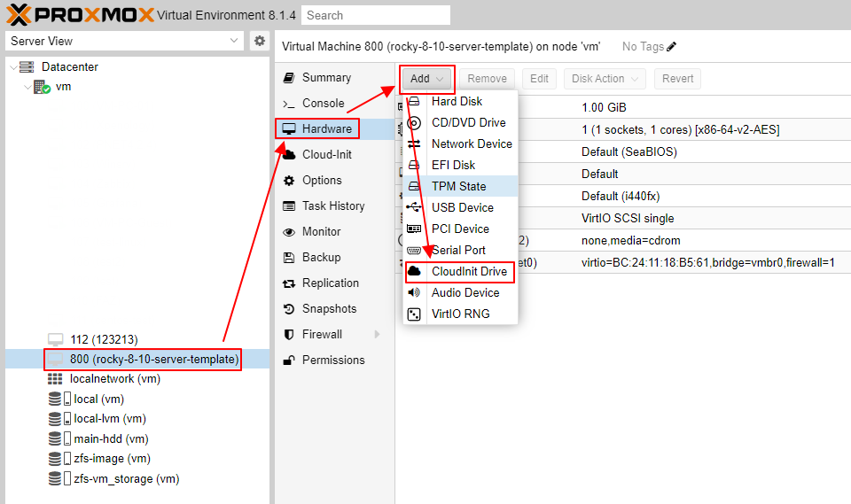Viewport: 851px width, 504px height.
Task: Select the none,media=cdrom row
Action: 623,240
